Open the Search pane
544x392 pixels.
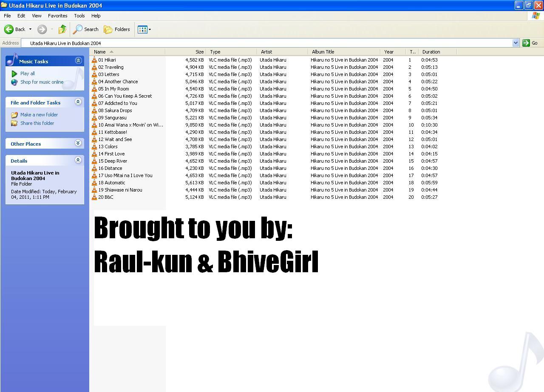[x=86, y=29]
